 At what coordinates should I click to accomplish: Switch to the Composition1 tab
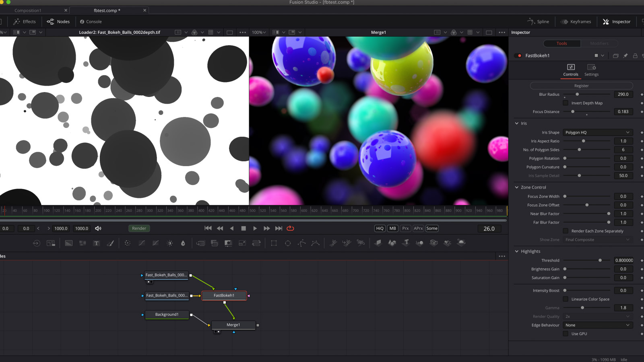tap(28, 10)
